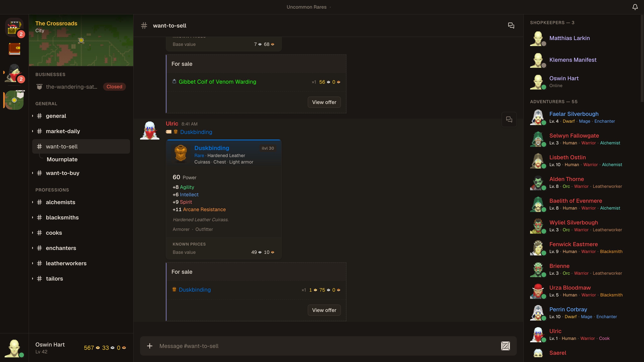Select red-scarf character server icon
Image resolution: width=644 pixels, height=362 pixels.
14,73
